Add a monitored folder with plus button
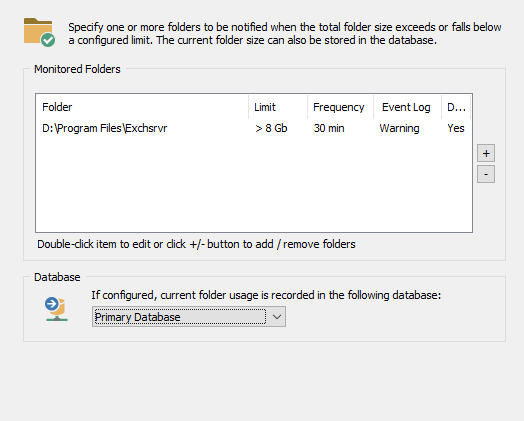 486,153
